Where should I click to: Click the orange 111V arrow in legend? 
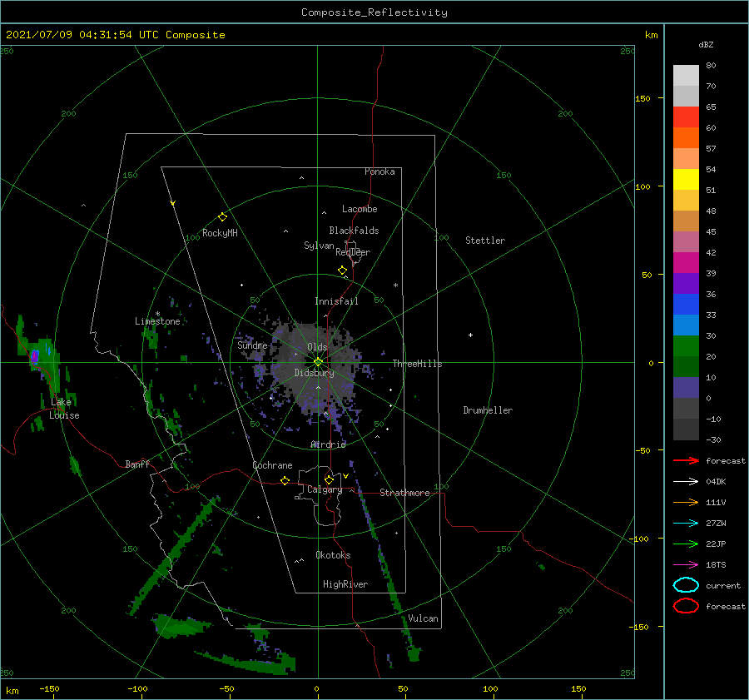tap(686, 502)
